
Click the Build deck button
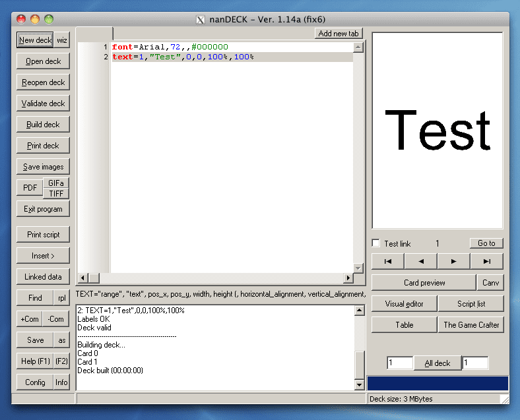(x=43, y=125)
